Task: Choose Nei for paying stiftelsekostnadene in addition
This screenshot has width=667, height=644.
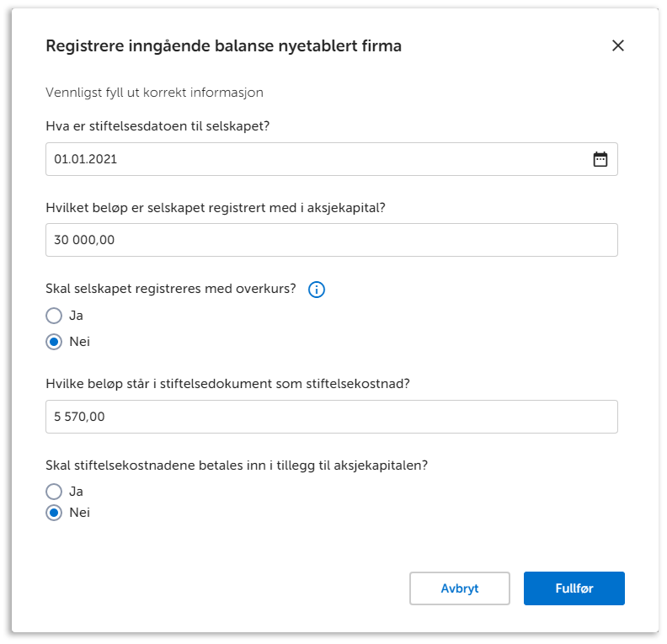Action: tap(55, 513)
